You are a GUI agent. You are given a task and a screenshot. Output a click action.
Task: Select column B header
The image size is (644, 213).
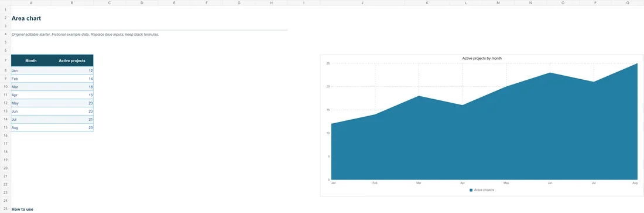click(72, 2)
